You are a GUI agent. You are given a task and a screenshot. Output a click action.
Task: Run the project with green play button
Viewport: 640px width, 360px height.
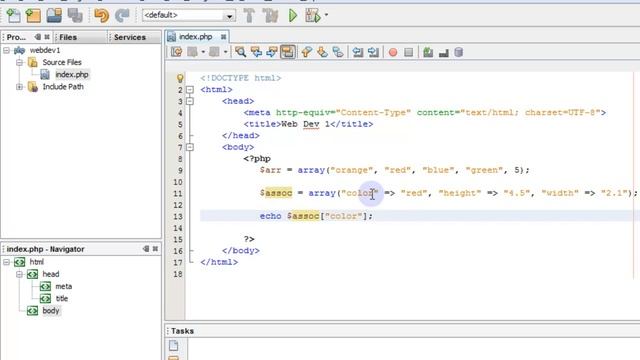click(293, 16)
